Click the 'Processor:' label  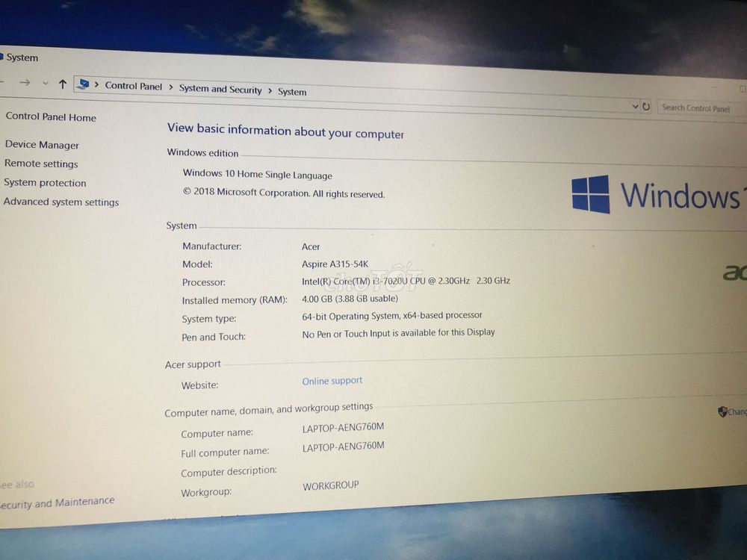click(203, 282)
